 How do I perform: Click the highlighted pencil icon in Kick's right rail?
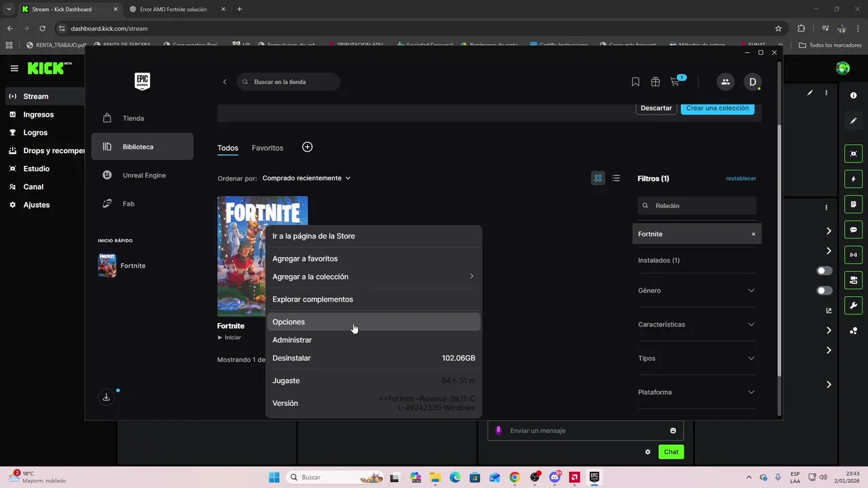coord(854,121)
